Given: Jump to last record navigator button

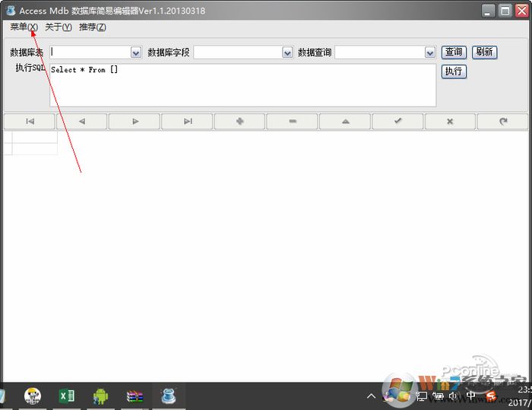Looking at the screenshot, I should point(187,121).
